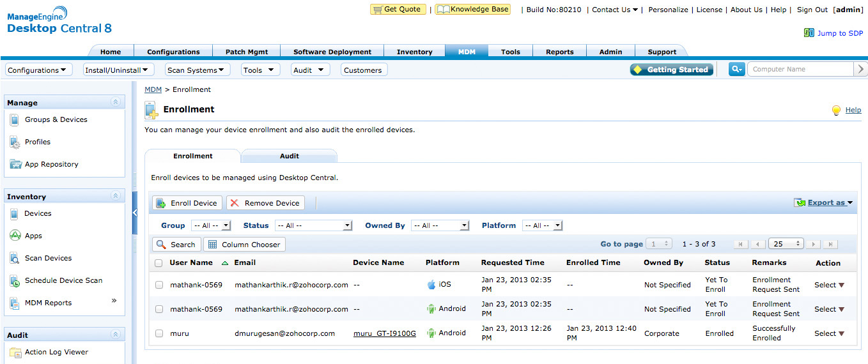Open the Scan Systems dropdown
The height and width of the screenshot is (364, 868).
(198, 70)
